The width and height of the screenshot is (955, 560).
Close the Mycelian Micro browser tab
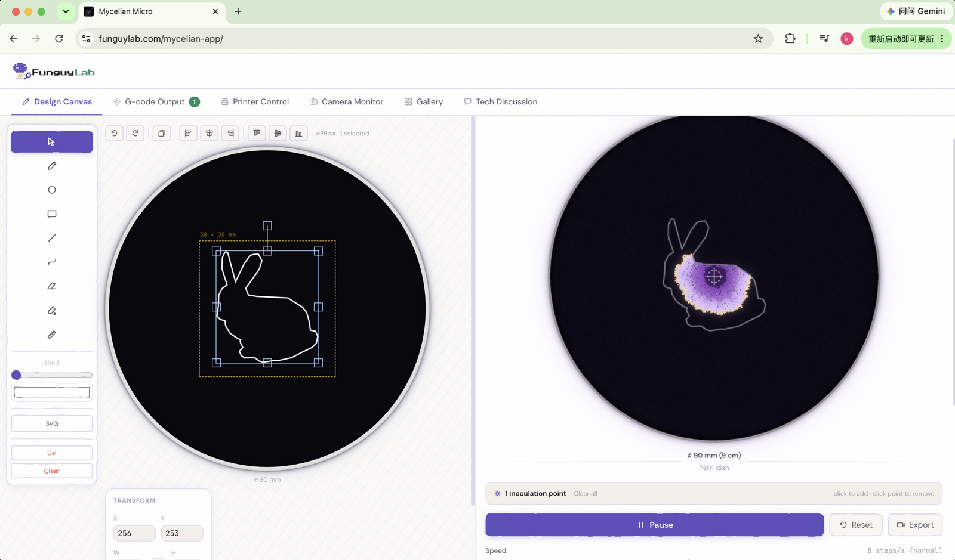(x=215, y=11)
